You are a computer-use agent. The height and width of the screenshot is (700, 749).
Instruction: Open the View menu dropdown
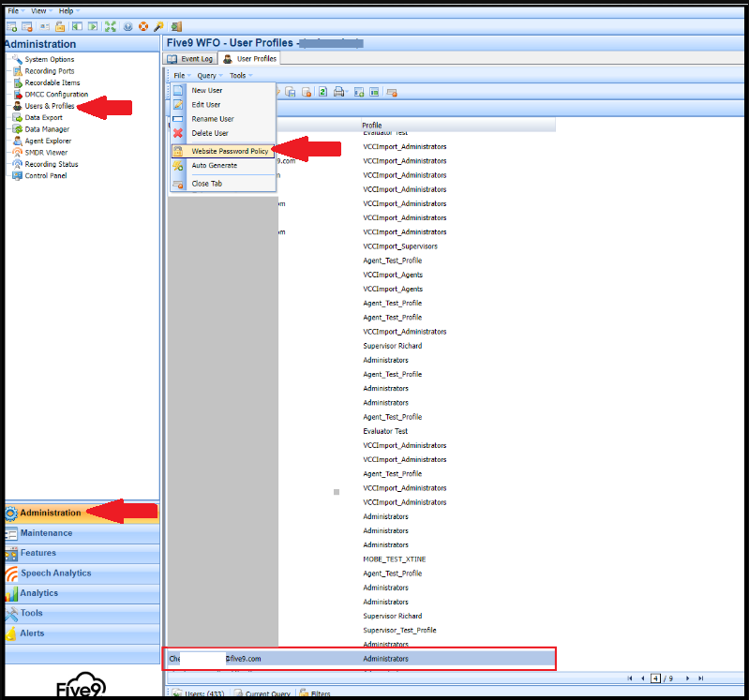point(41,10)
